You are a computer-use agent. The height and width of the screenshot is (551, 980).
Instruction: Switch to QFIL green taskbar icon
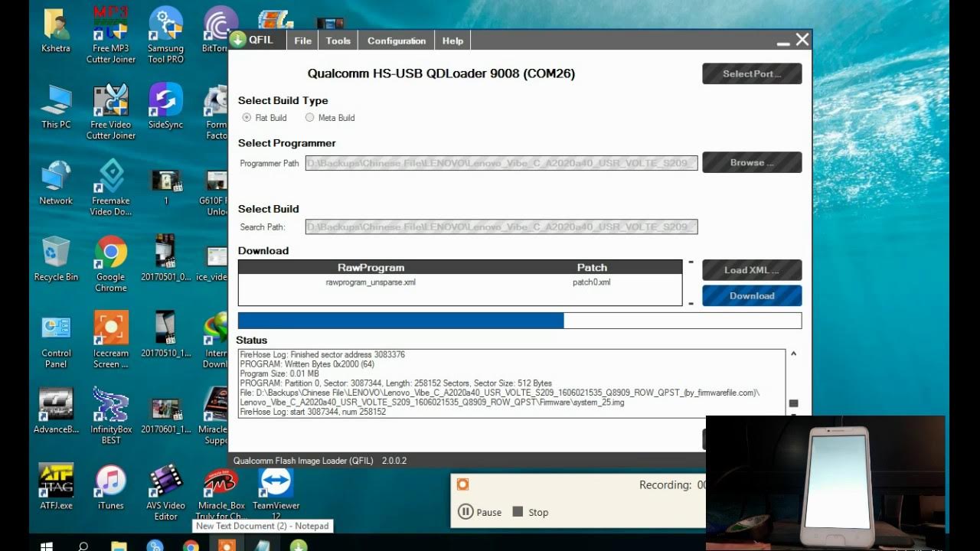pyautogui.click(x=299, y=545)
